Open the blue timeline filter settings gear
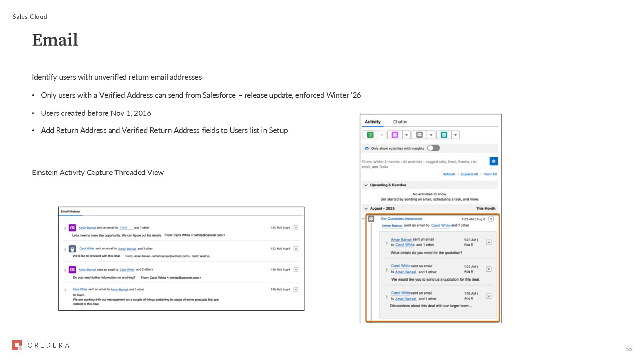 pyautogui.click(x=493, y=161)
